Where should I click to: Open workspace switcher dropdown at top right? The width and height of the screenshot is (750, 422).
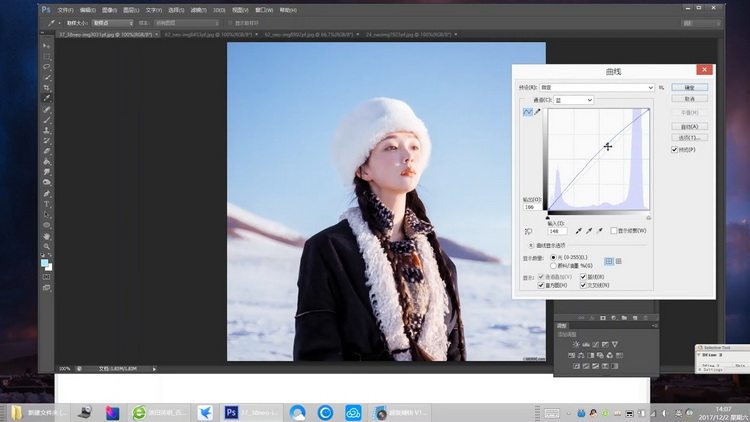coord(702,23)
